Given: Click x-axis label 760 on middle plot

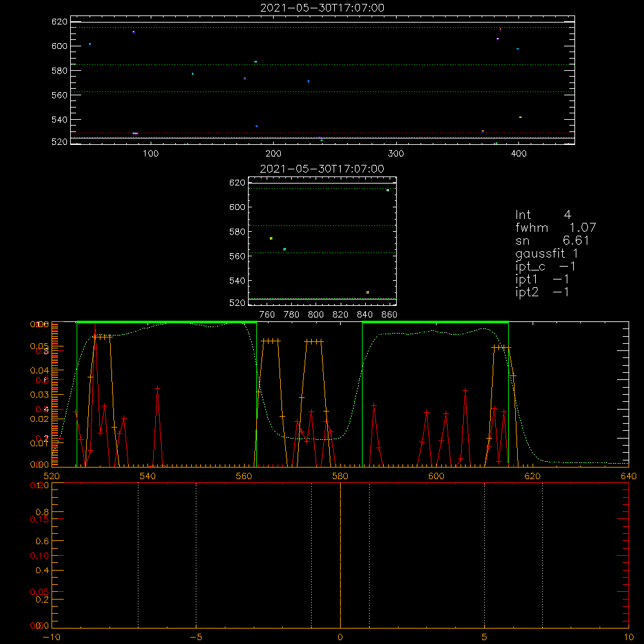Looking at the screenshot, I should (x=267, y=315).
